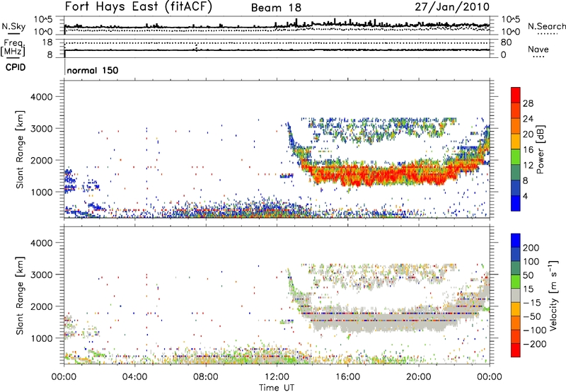Click the '18' frequency axis value
The height and width of the screenshot is (392, 566).
(47, 42)
